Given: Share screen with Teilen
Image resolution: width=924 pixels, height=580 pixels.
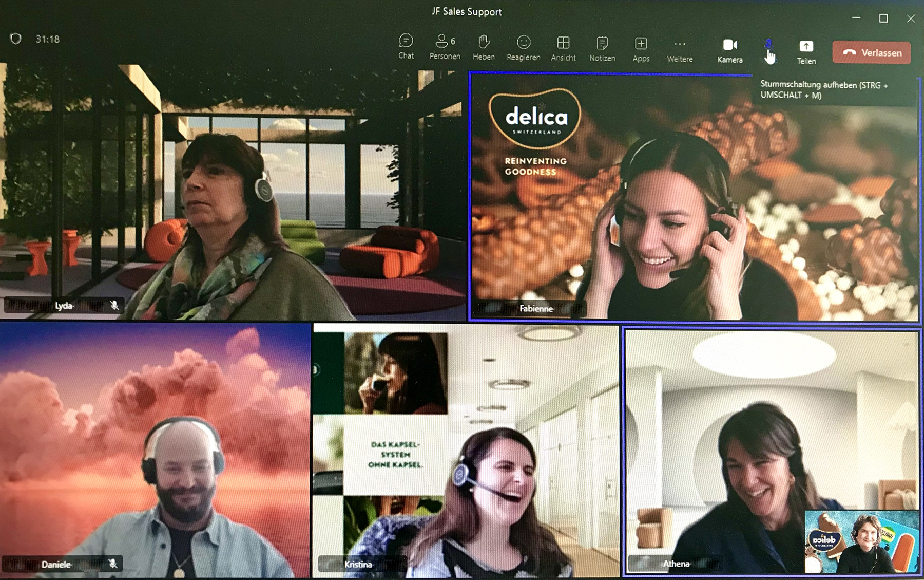Looking at the screenshot, I should 806,52.
